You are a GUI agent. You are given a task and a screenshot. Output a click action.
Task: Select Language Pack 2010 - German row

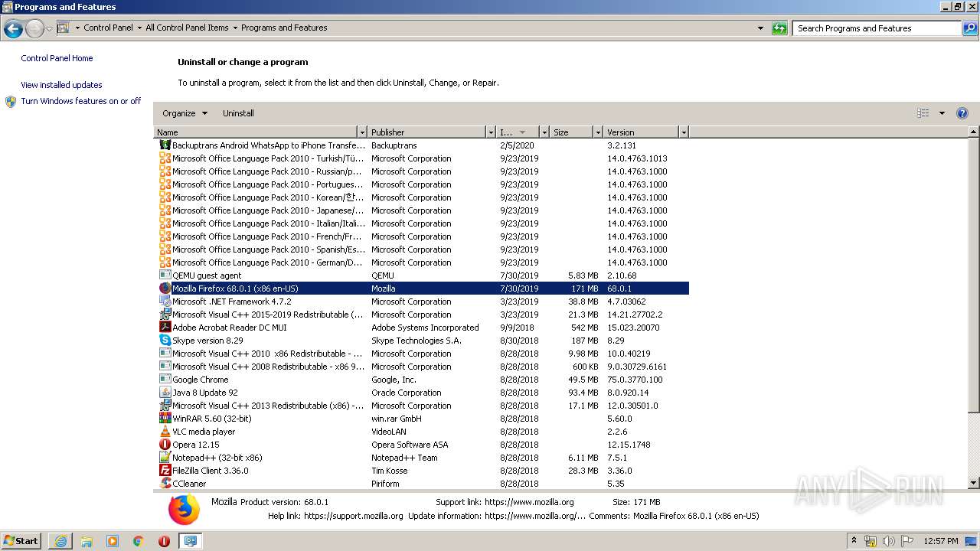click(421, 262)
